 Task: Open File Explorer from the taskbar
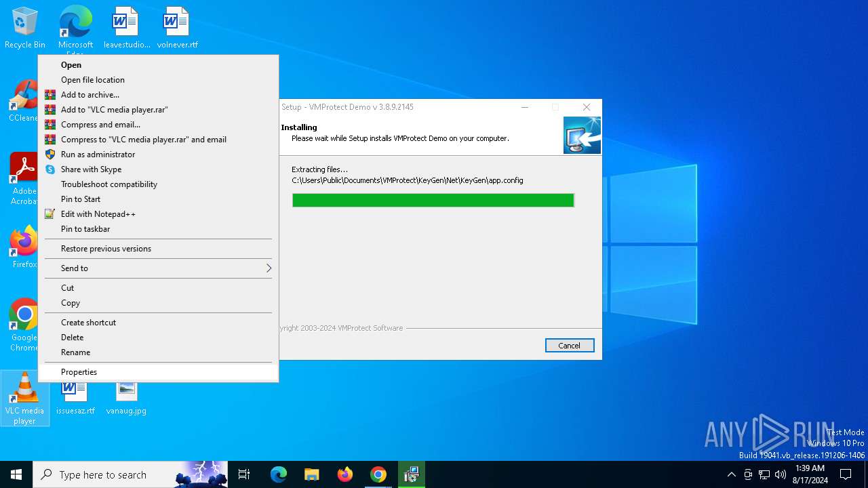click(312, 474)
